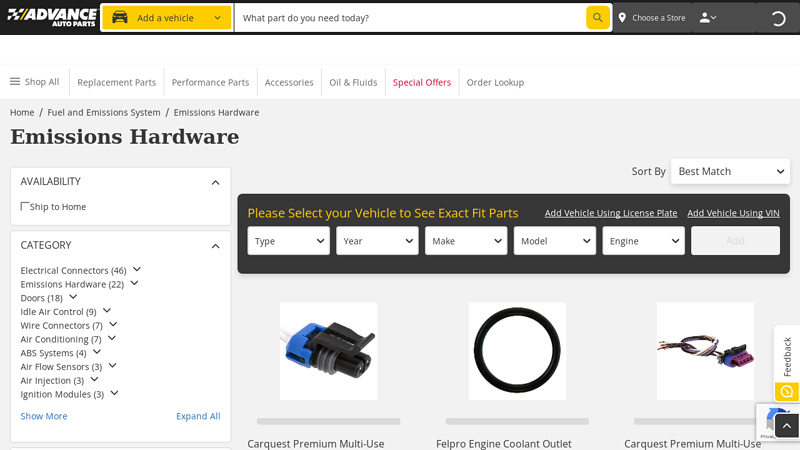The width and height of the screenshot is (800, 450).
Task: Click the store location pin icon
Action: [622, 18]
